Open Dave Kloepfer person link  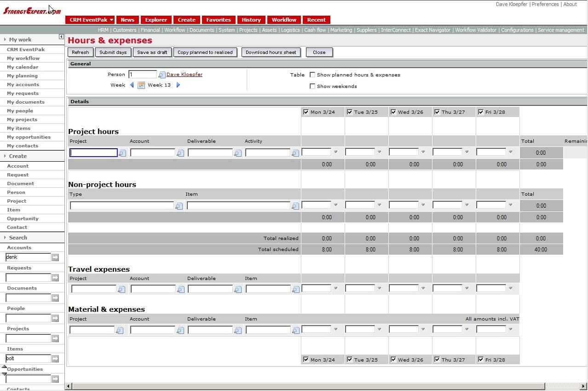(184, 75)
